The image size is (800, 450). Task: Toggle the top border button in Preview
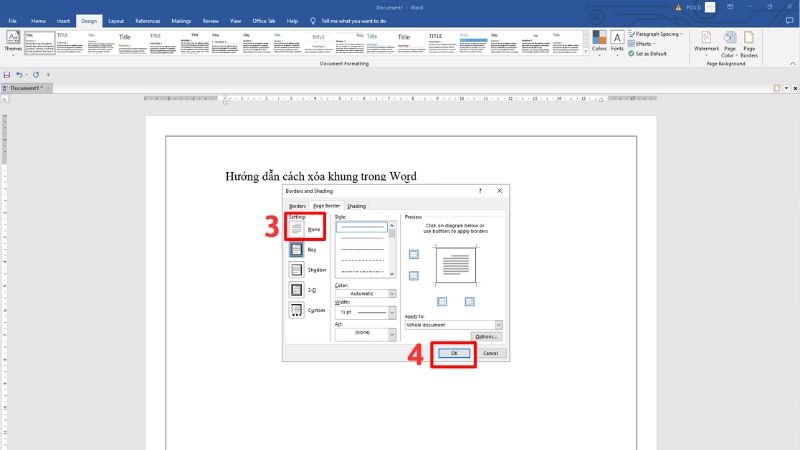414,253
